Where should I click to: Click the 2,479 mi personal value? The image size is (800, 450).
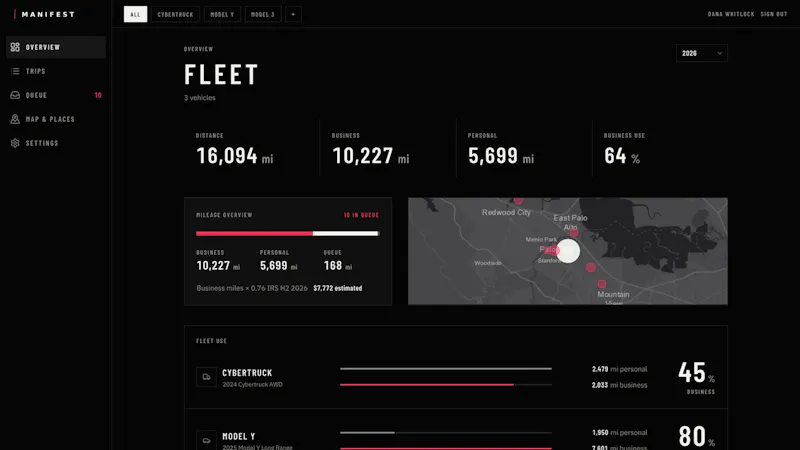[619, 369]
